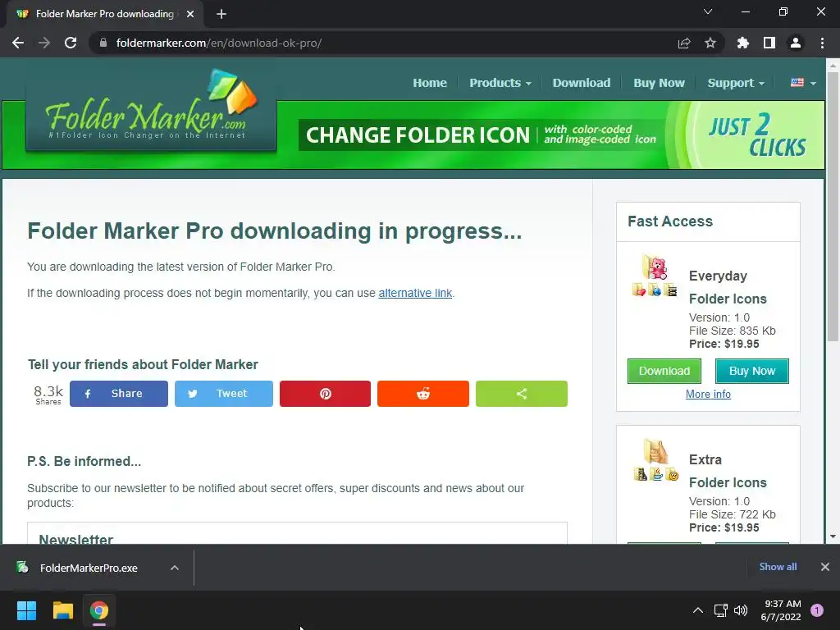The width and height of the screenshot is (840, 630).
Task: Click the Pinterest share button
Action: click(x=325, y=394)
